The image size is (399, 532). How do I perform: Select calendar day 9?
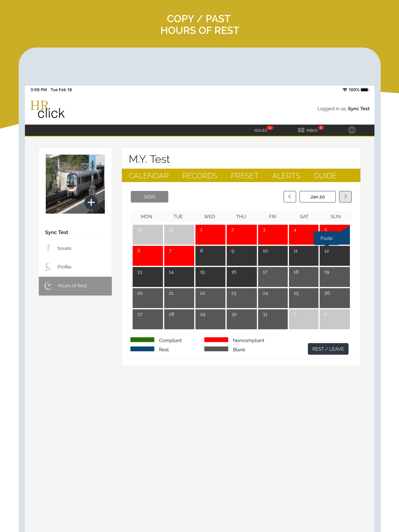click(x=242, y=256)
